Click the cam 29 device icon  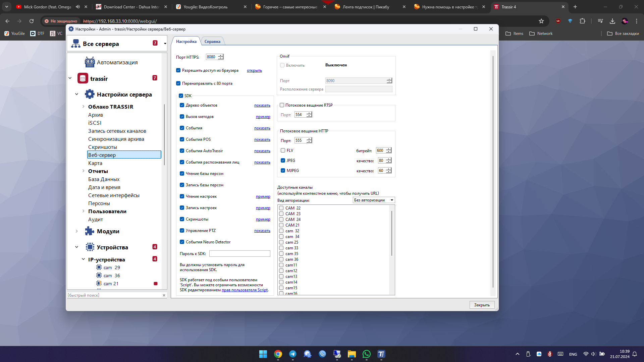[99, 267]
